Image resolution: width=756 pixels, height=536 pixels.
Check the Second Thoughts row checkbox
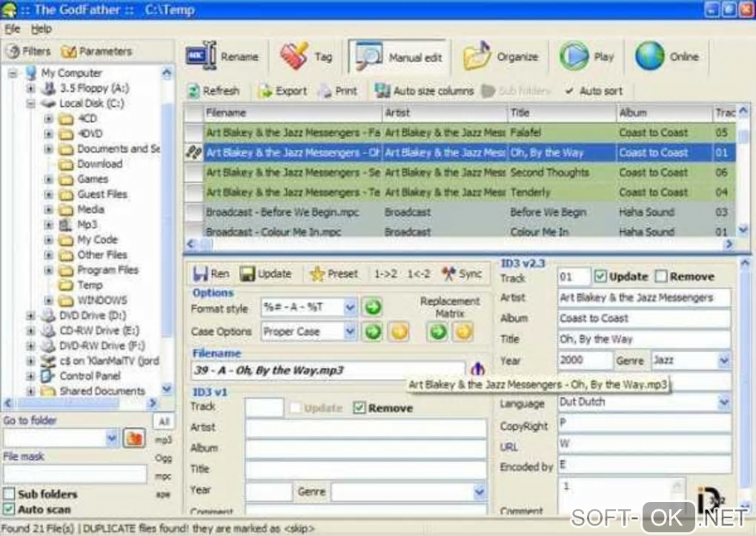pyautogui.click(x=194, y=173)
